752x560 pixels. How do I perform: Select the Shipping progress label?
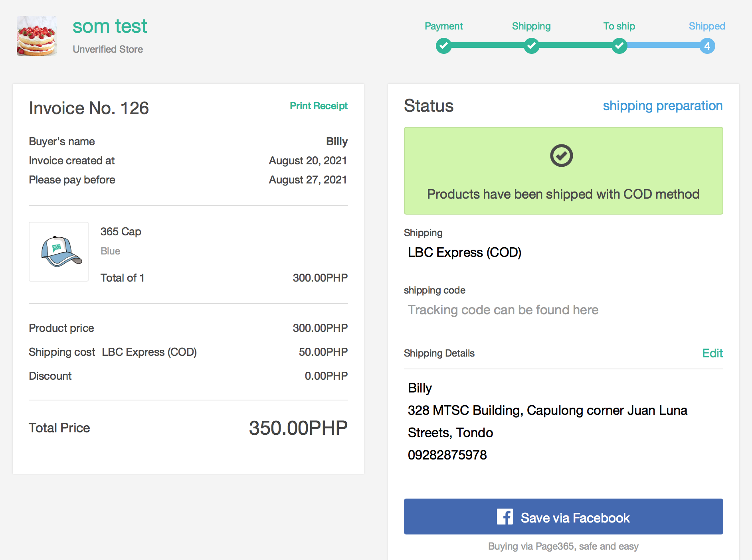click(x=531, y=26)
